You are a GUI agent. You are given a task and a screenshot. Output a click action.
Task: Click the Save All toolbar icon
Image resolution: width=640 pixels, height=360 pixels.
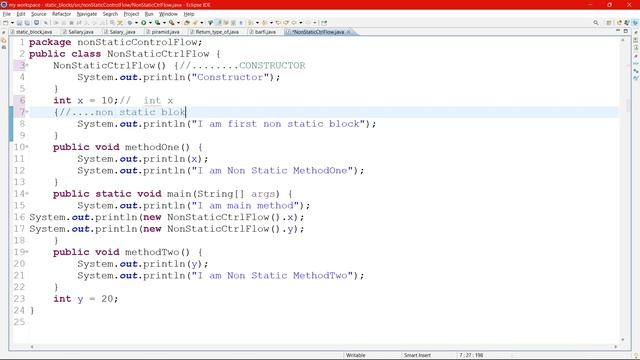coord(27,23)
